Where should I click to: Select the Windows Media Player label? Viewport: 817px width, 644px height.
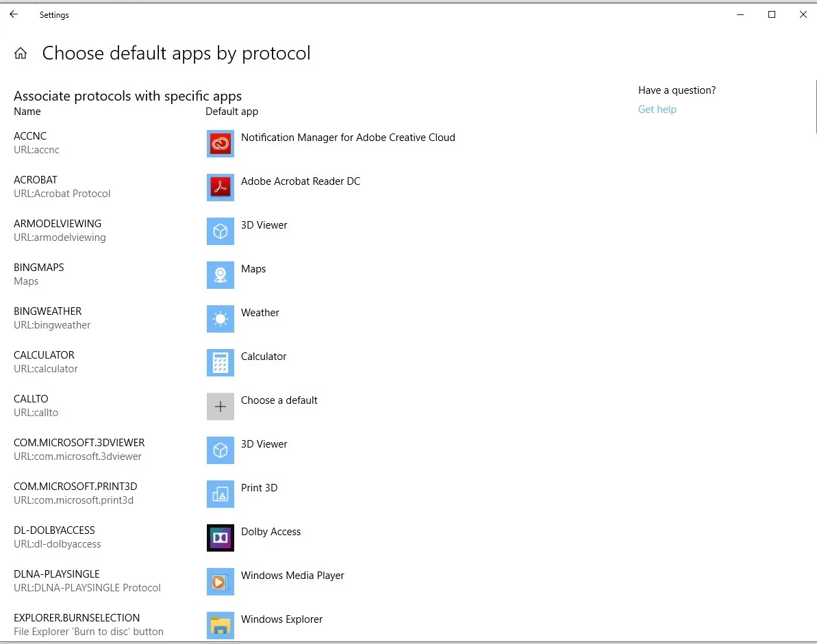(292, 576)
